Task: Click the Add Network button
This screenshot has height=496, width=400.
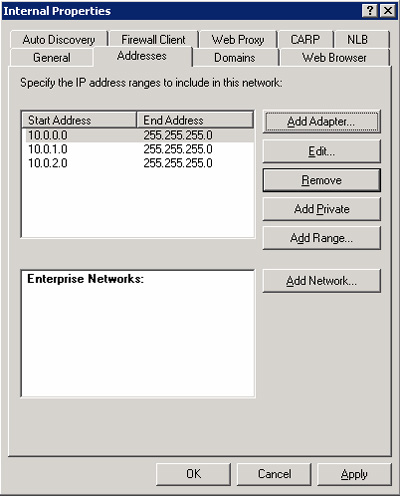Action: tap(321, 281)
